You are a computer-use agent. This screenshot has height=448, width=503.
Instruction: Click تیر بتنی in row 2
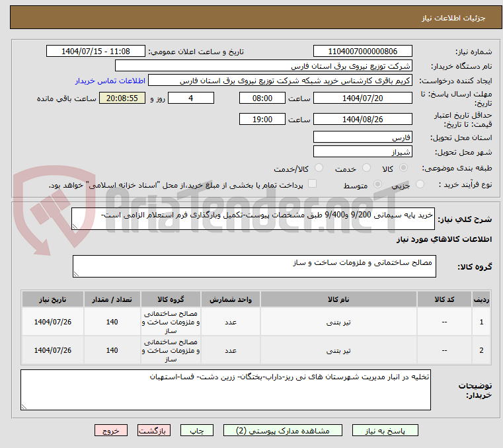pos(338,350)
